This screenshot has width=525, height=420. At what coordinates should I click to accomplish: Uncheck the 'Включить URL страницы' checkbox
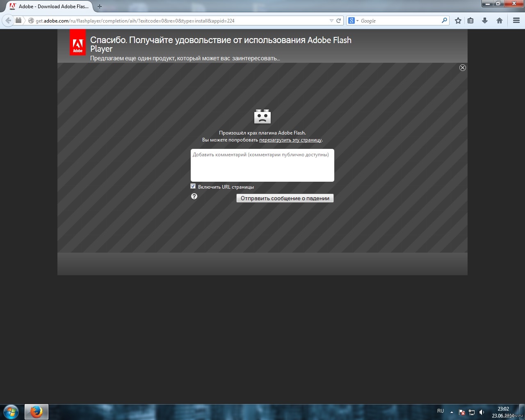(193, 186)
